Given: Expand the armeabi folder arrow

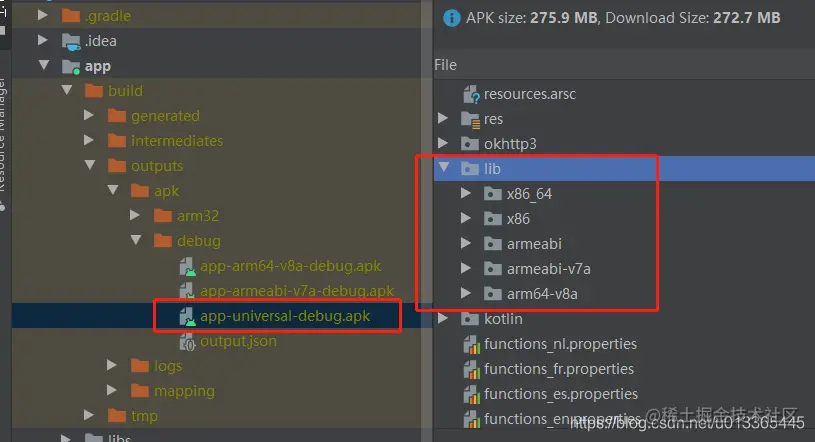Looking at the screenshot, I should (466, 243).
